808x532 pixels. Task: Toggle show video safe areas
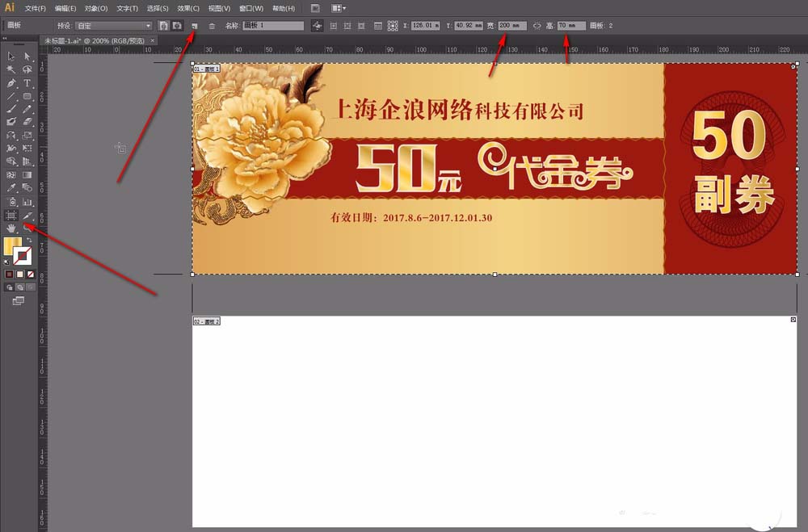point(361,26)
